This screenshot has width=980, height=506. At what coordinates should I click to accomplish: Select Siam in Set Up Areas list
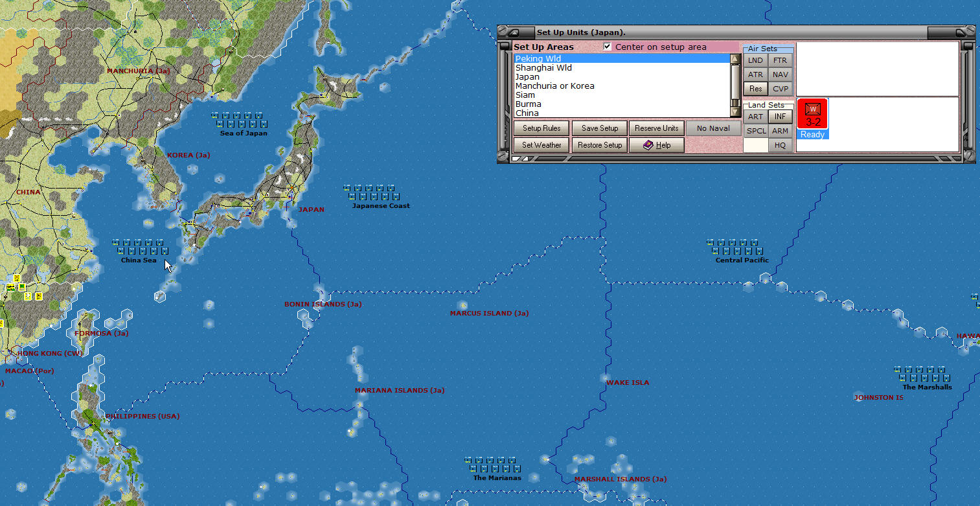(622, 95)
